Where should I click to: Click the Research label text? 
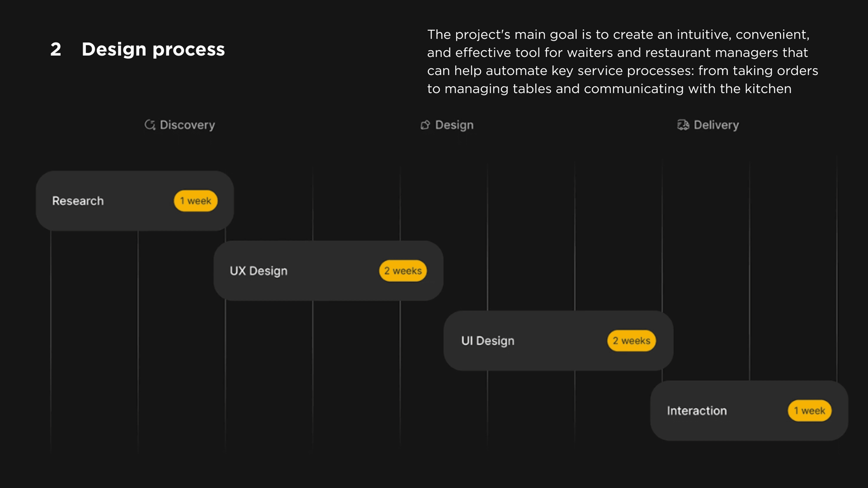click(x=78, y=201)
